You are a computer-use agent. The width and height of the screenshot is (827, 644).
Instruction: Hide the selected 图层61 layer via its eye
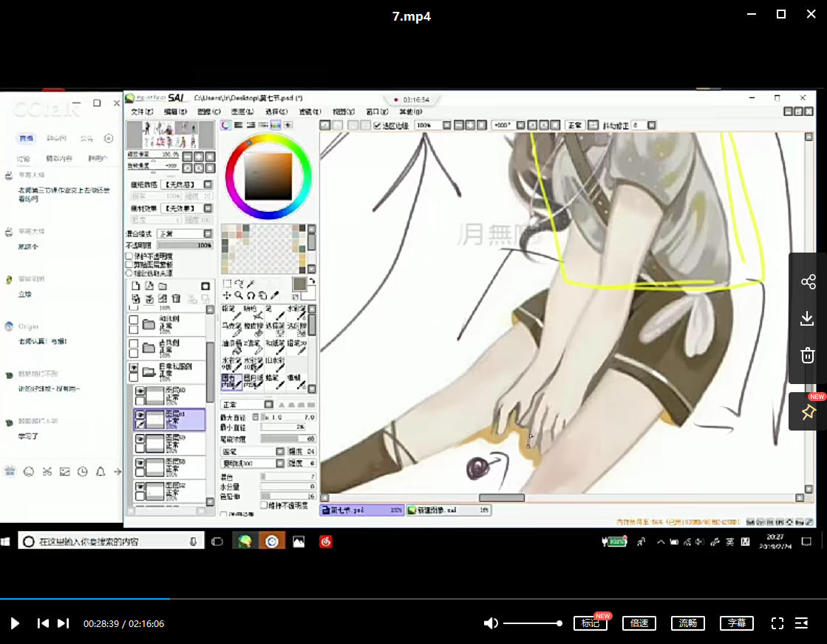pyautogui.click(x=139, y=417)
